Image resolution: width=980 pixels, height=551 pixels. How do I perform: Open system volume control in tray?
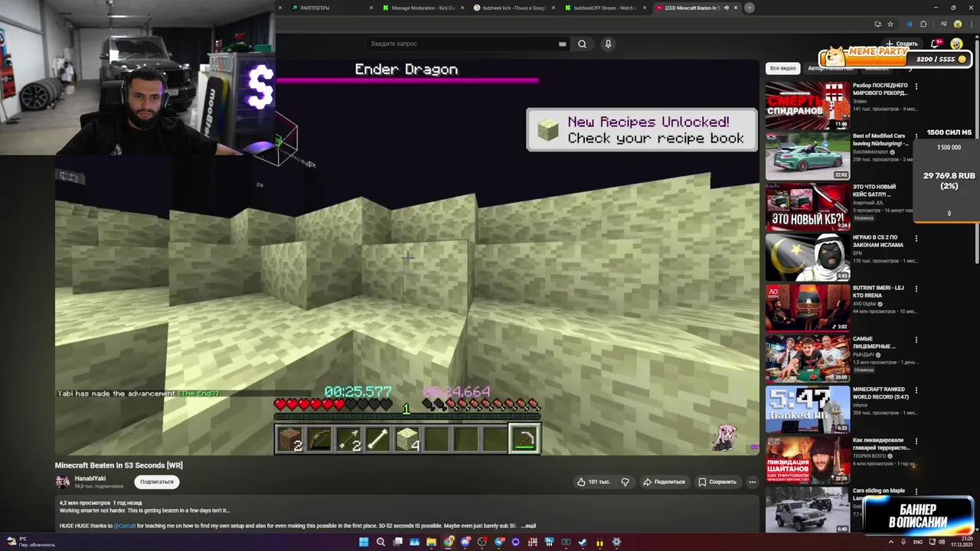pyautogui.click(x=941, y=542)
